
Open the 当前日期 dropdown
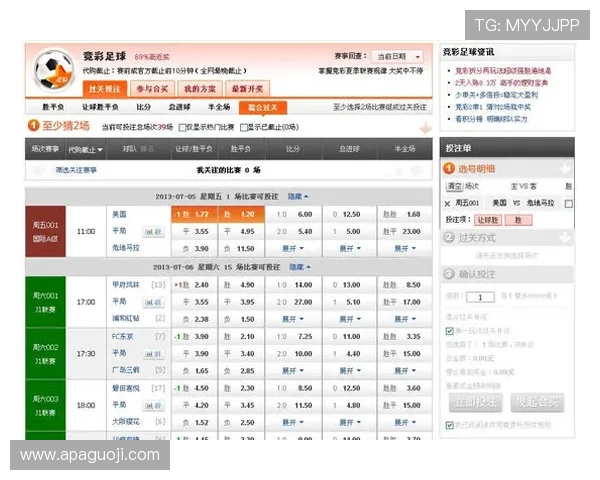point(398,57)
